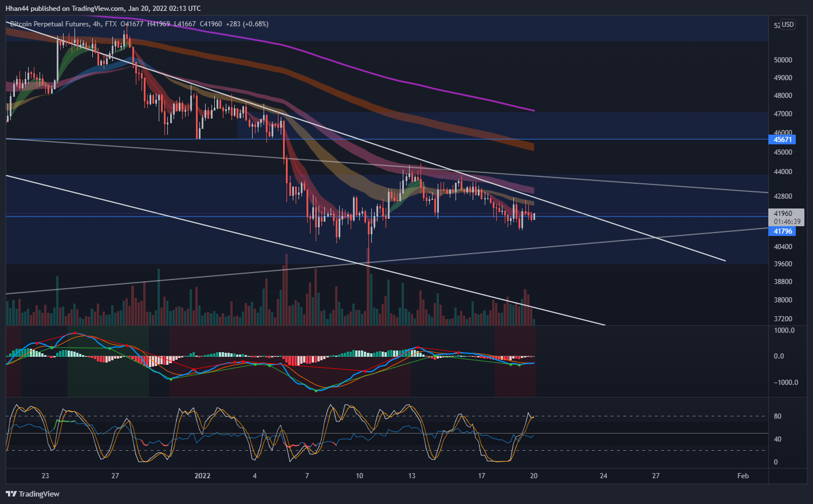Click the 38800 price axis label
The height and width of the screenshot is (504, 813).
783,282
